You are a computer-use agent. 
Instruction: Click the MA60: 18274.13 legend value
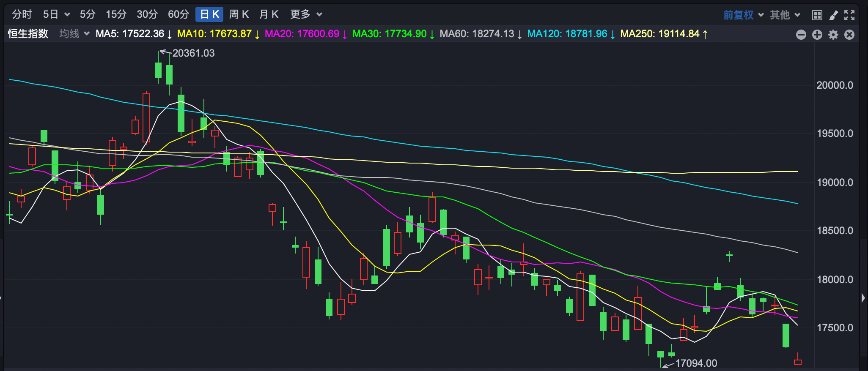[x=481, y=34]
